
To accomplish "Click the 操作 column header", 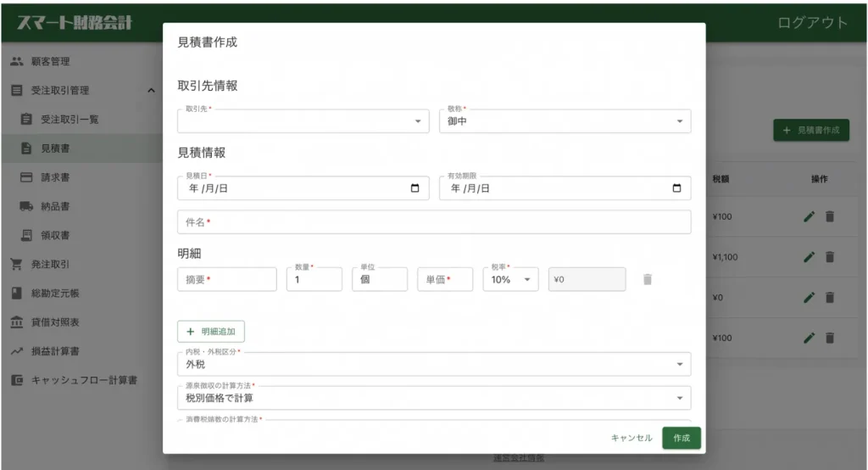I will (820, 179).
